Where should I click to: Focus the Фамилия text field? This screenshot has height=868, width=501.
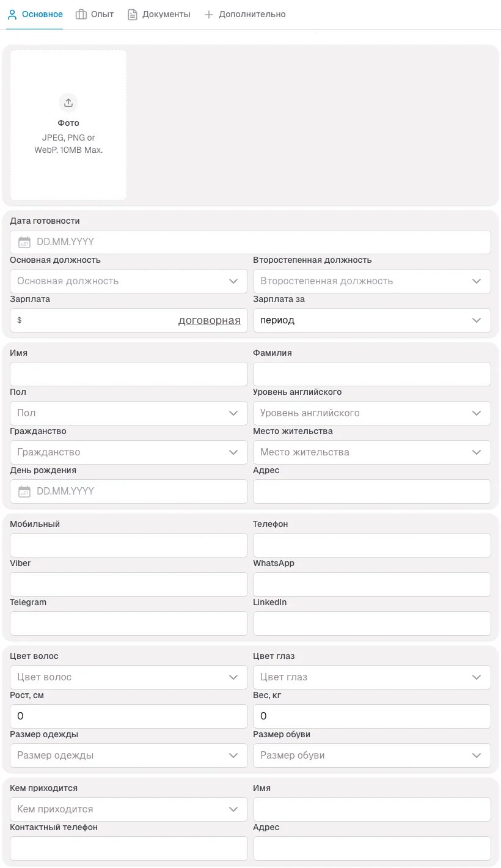[371, 374]
